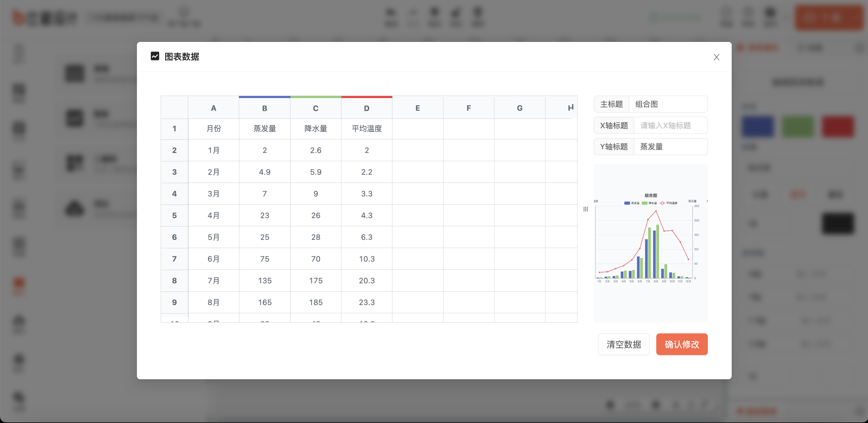Image resolution: width=868 pixels, height=423 pixels.
Task: Click the 确认修改 button
Action: 682,344
